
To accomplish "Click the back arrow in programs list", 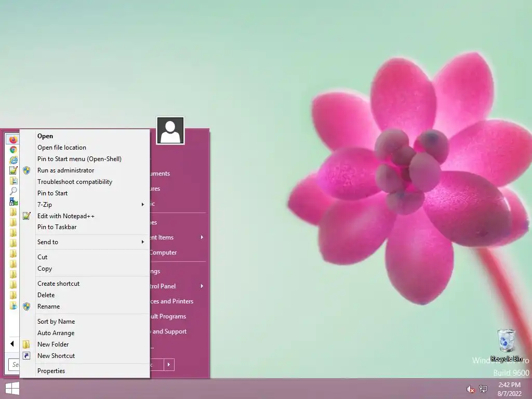I will (12, 344).
